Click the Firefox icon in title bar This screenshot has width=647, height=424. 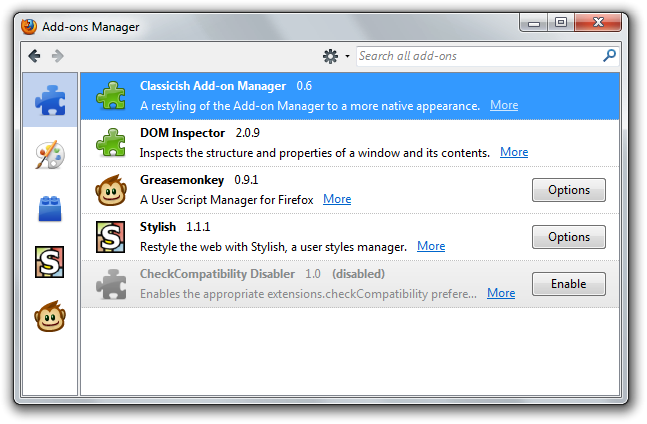pyautogui.click(x=29, y=27)
